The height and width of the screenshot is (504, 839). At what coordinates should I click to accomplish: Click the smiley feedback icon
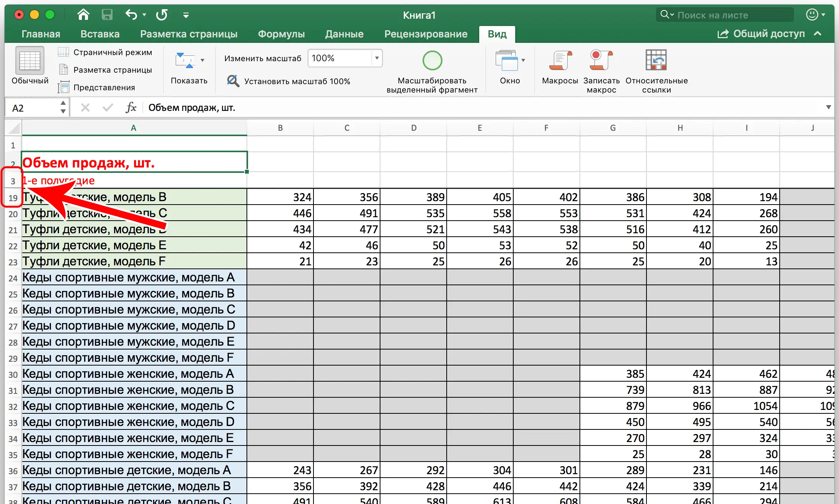(812, 15)
